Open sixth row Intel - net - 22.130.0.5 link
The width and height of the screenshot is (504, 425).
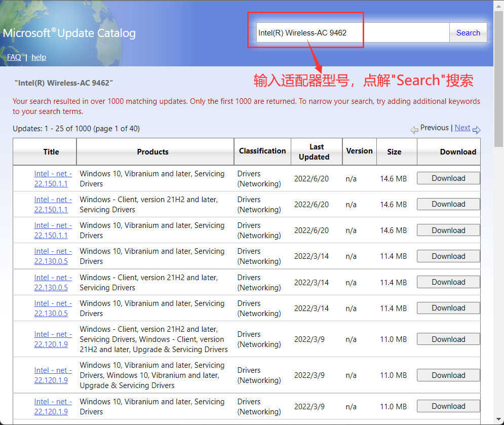53,308
